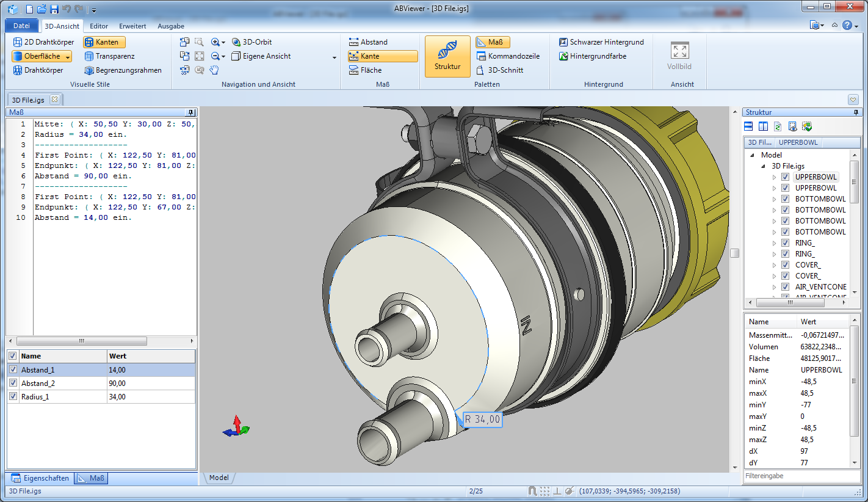This screenshot has width=868, height=502.
Task: Collapse the 3D File.igs tree node
Action: 763,166
